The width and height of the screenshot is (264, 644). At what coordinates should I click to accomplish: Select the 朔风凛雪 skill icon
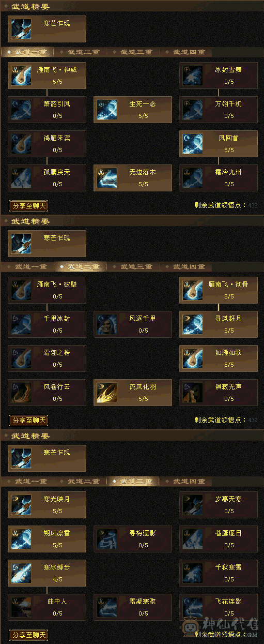coord(21,539)
